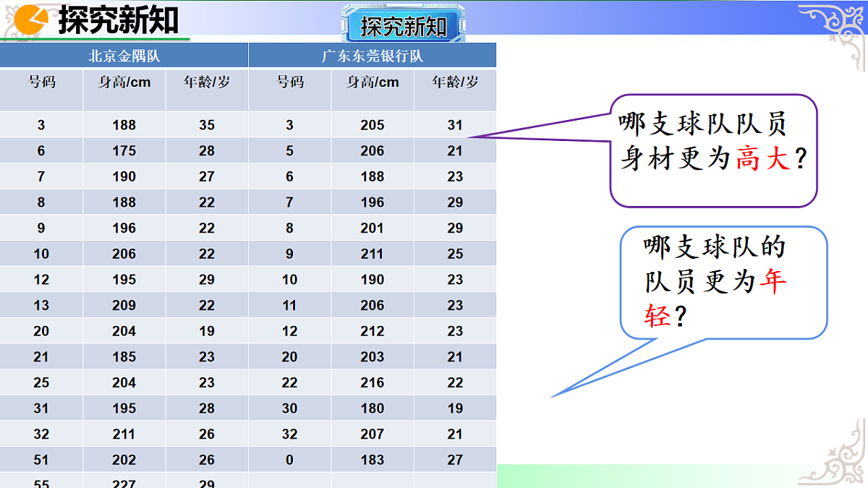Screen dimensions: 868x488
Task: Select the 北京金隅队 table header
Action: (124, 56)
